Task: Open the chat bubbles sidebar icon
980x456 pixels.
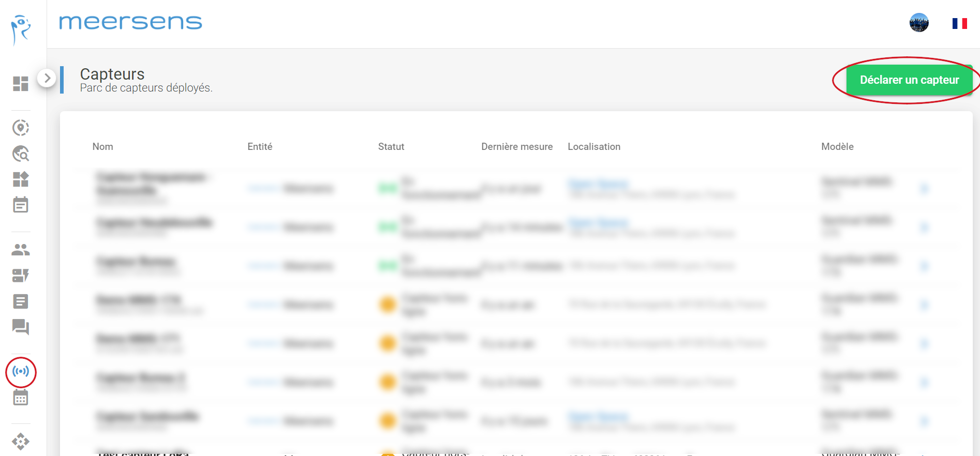Action: [x=21, y=327]
